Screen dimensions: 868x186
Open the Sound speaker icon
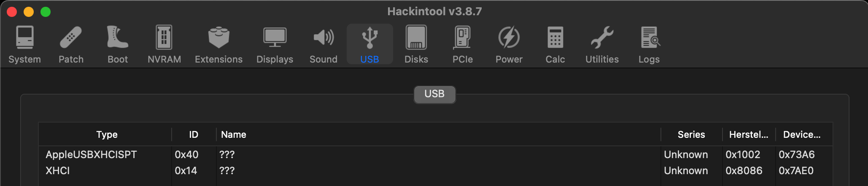323,38
